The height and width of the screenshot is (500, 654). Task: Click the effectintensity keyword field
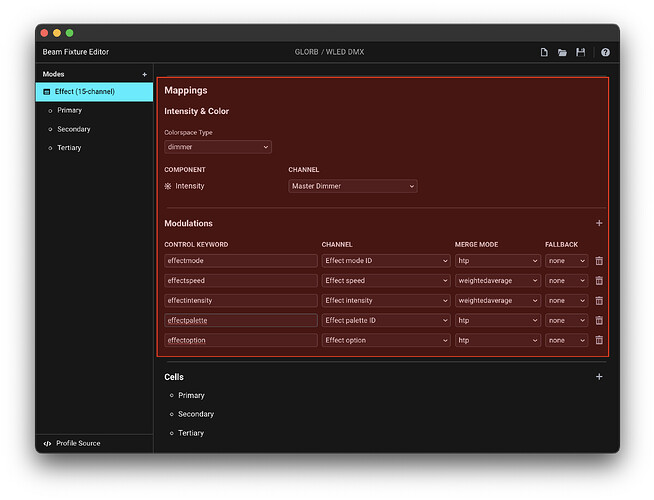241,301
